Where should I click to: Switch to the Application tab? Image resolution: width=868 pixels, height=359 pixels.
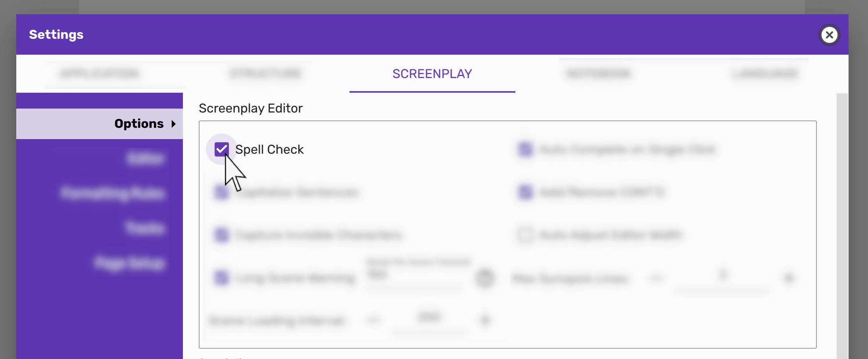click(99, 74)
